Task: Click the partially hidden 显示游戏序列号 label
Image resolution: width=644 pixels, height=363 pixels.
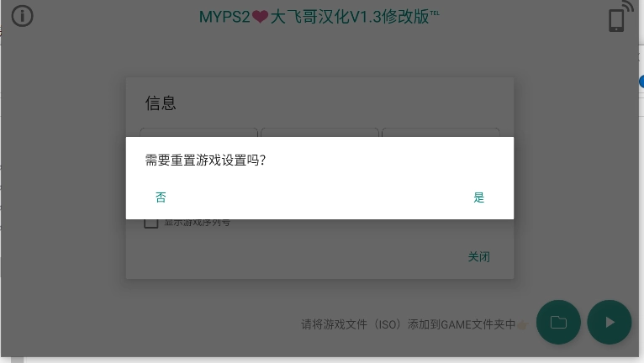Action: 198,223
